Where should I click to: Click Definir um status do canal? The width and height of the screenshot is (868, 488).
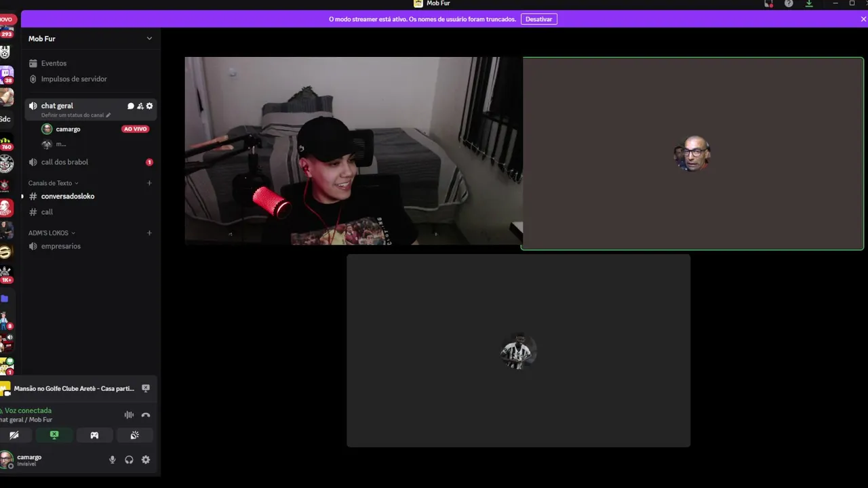pos(75,115)
